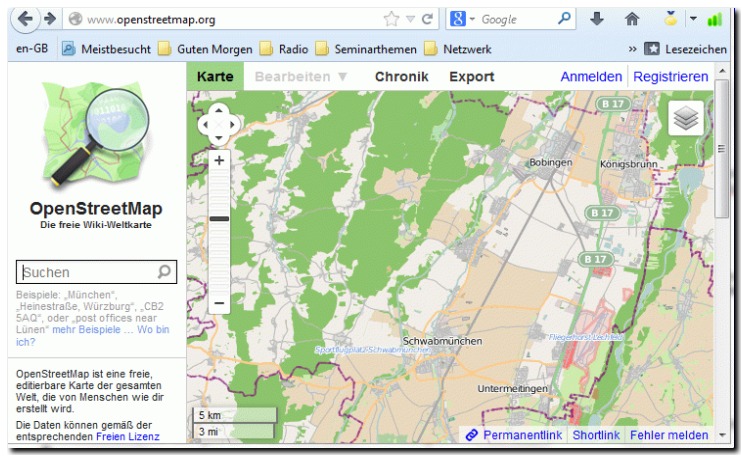Pan the map right arrow
The height and width of the screenshot is (456, 742).
(x=232, y=125)
